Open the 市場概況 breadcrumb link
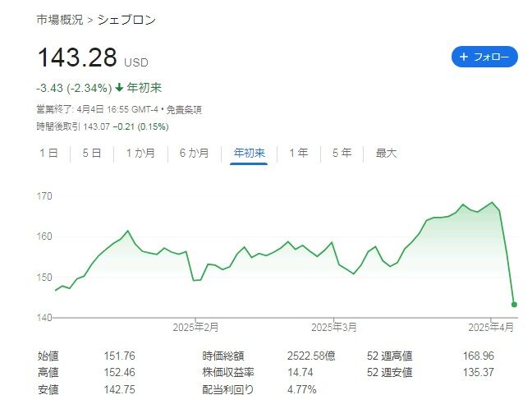Screen dimensions: 532x395 tap(60, 20)
